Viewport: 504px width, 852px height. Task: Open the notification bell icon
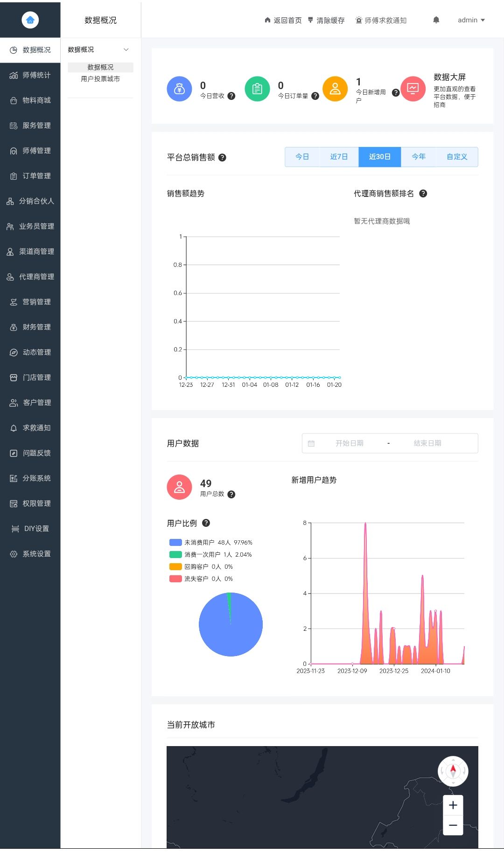(x=436, y=20)
